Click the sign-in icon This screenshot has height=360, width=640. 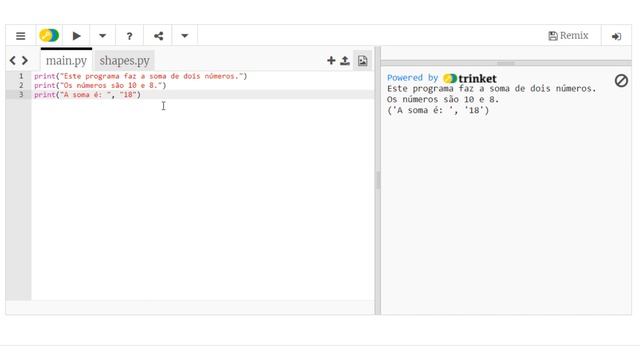point(616,36)
